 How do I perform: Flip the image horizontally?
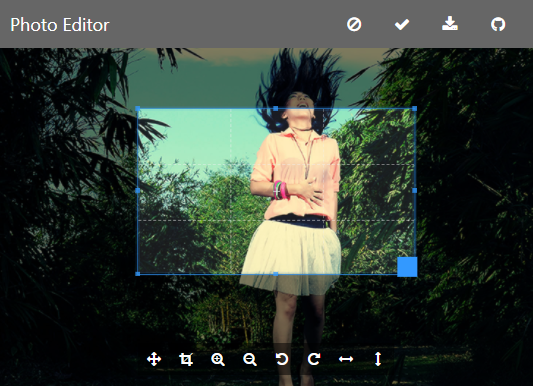pos(346,359)
